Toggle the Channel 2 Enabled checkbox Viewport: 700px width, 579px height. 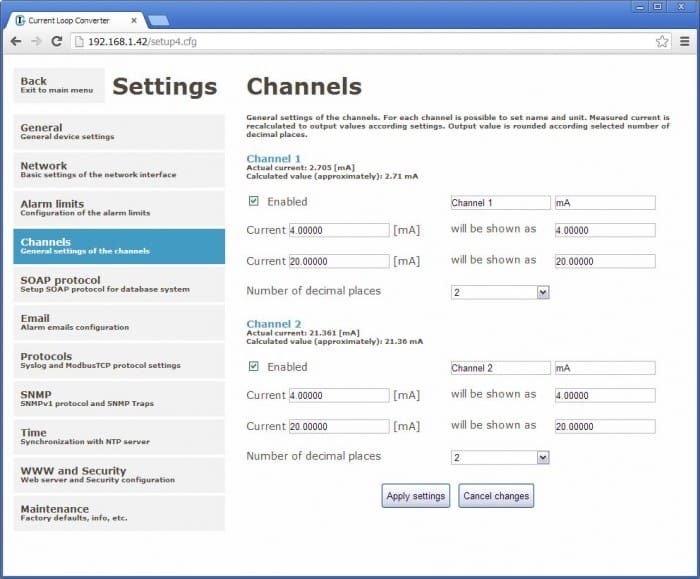coord(254,367)
